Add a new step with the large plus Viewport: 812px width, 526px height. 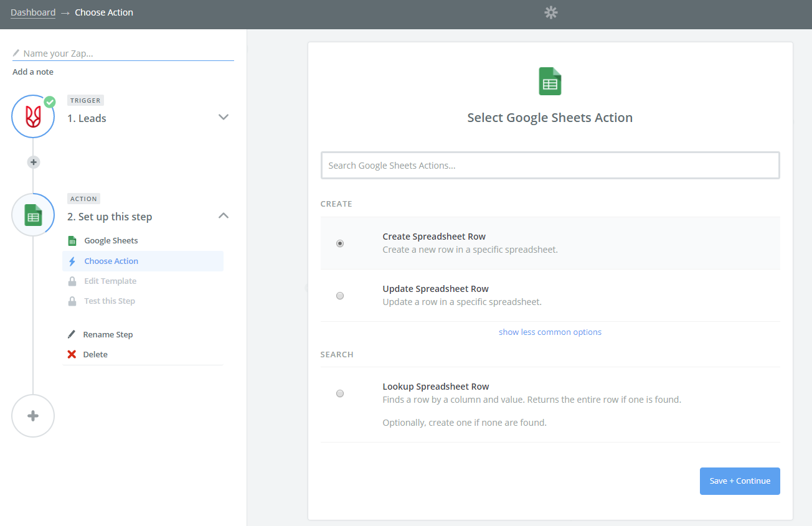[x=33, y=416]
